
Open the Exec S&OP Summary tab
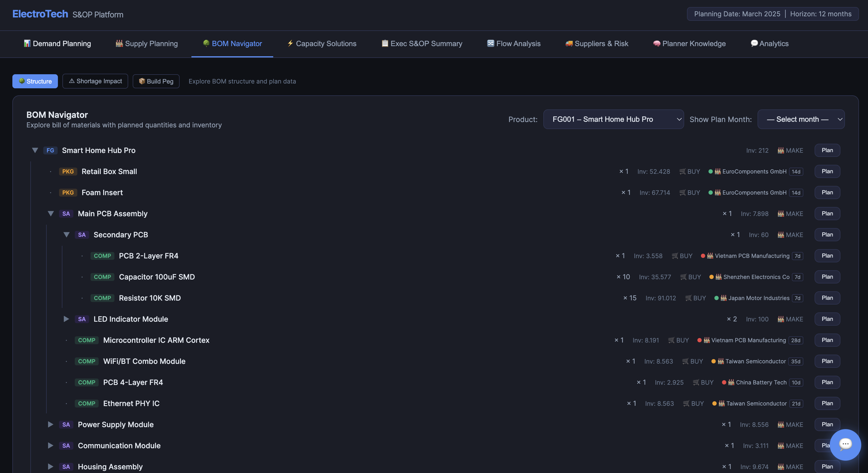(422, 44)
